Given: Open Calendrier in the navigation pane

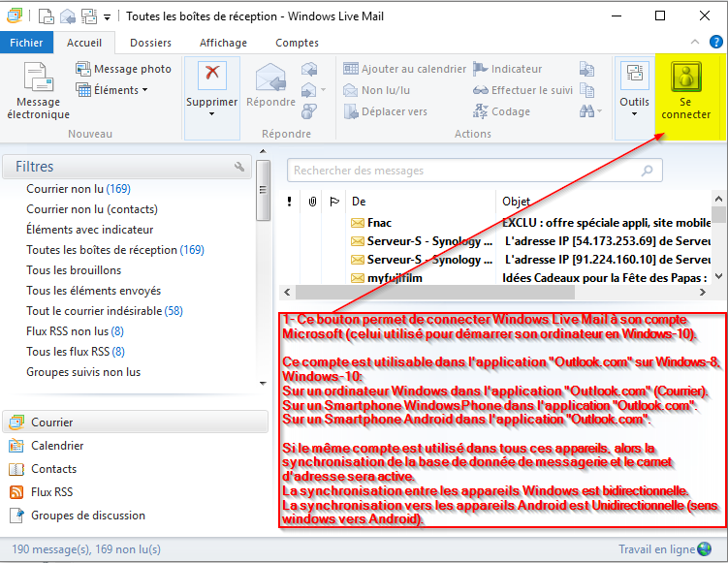Looking at the screenshot, I should pos(47,446).
